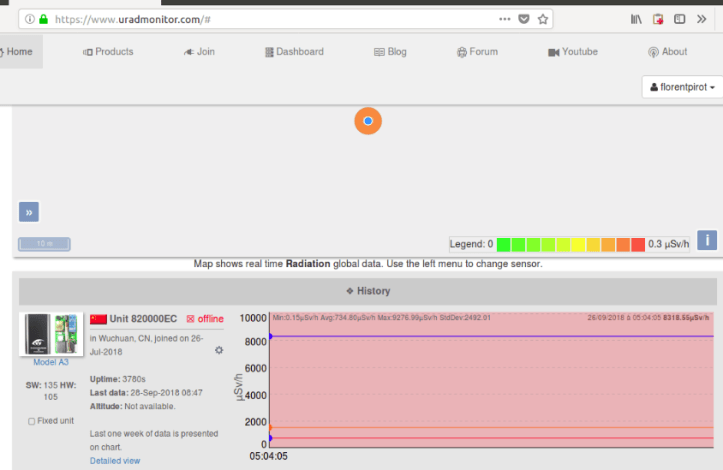723x470 pixels.
Task: Expand the florentpirot user dropdown
Action: click(682, 87)
